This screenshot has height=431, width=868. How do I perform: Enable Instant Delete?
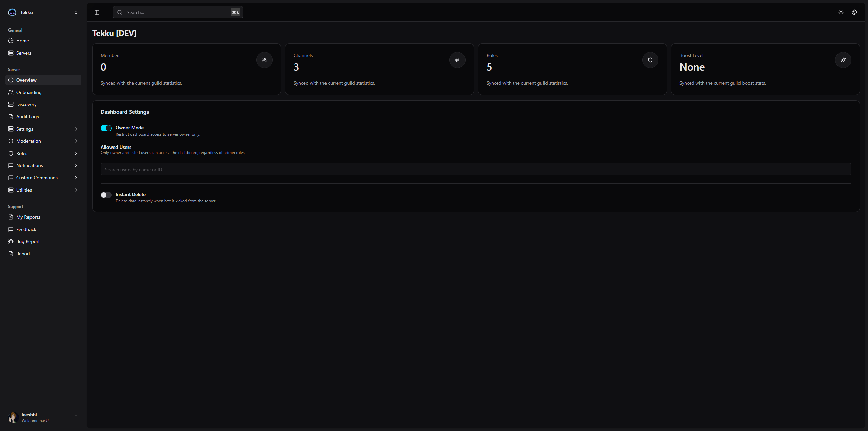(x=106, y=195)
